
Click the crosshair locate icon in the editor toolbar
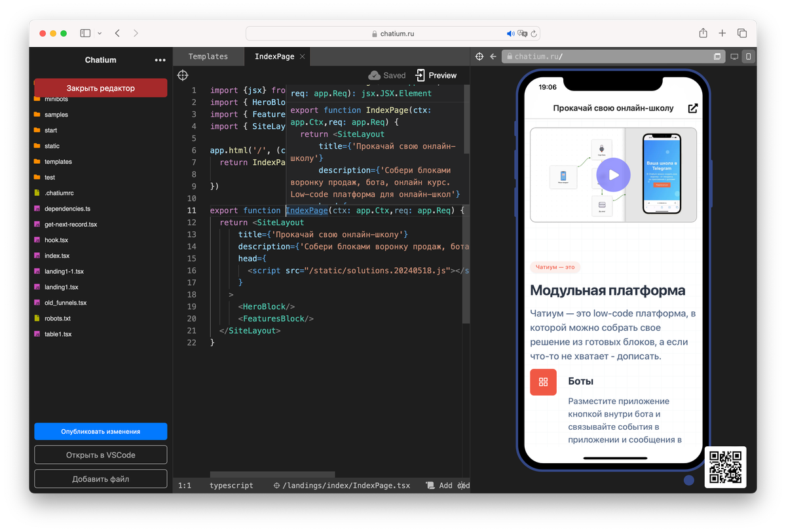pos(183,75)
